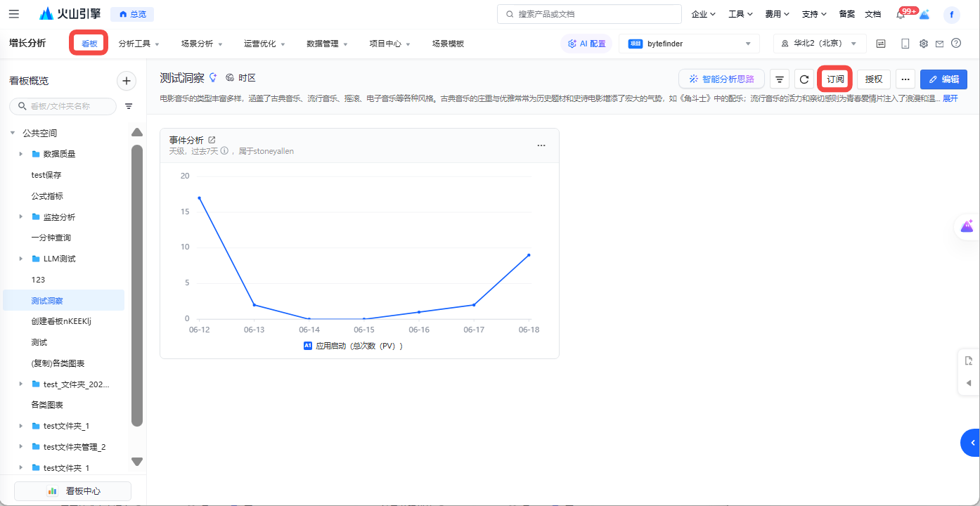Screen dimensions: 980x506
Task: Click the blue 编辑 button
Action: [x=943, y=79]
